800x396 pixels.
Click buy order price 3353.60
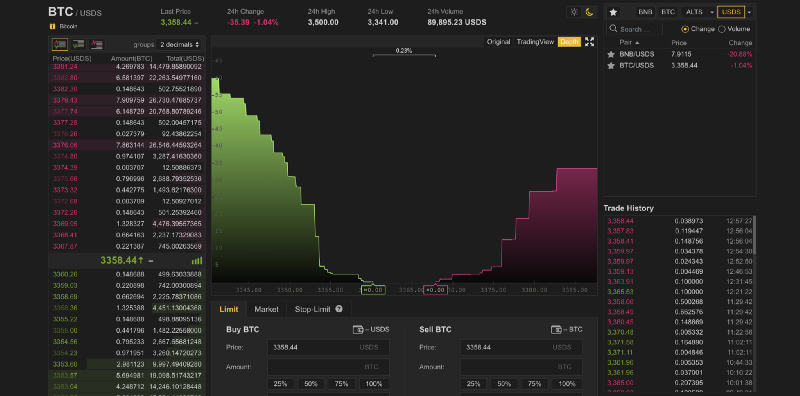tap(65, 364)
